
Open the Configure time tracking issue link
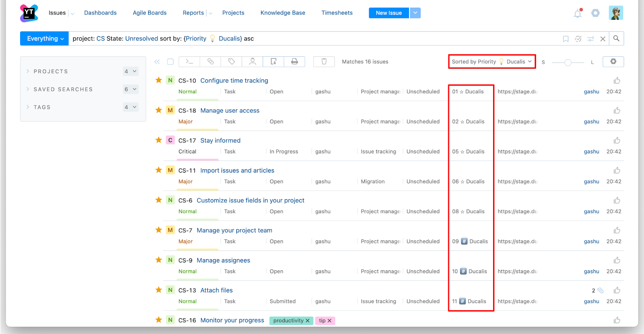(x=234, y=80)
